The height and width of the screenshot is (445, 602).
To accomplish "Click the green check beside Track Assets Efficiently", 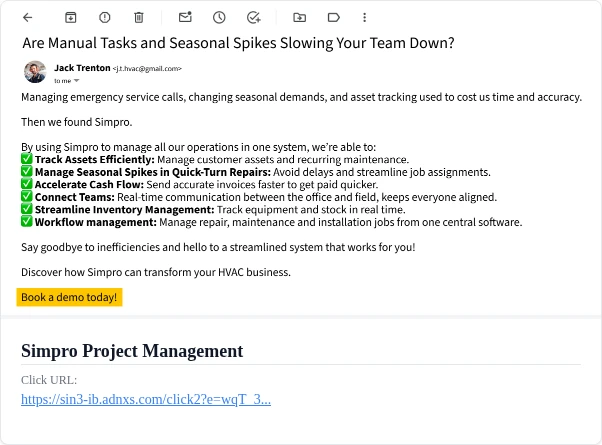I will (26, 159).
